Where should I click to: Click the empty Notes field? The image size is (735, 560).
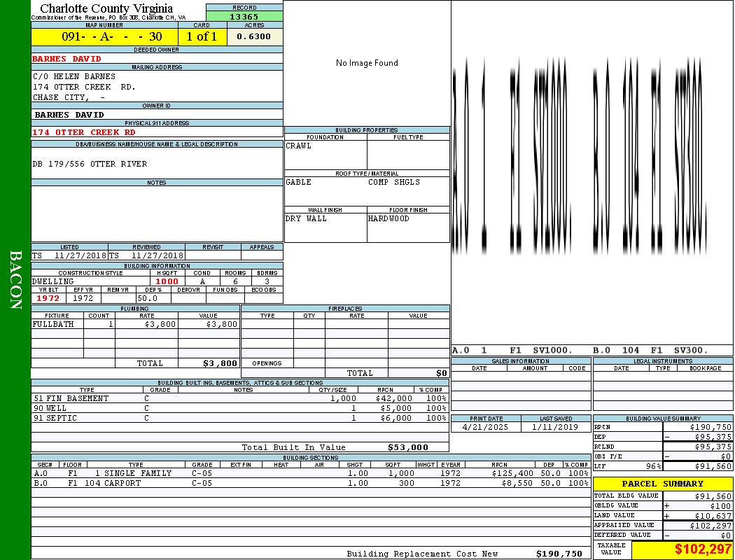pos(157,213)
